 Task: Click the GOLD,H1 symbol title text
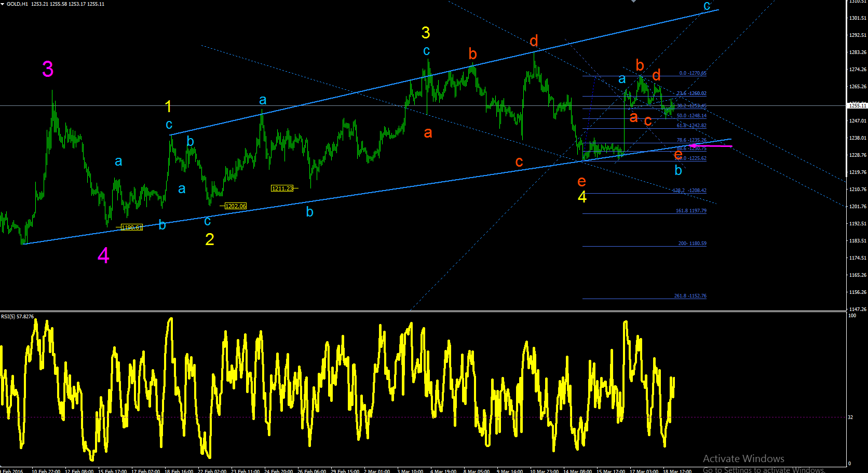(18, 4)
